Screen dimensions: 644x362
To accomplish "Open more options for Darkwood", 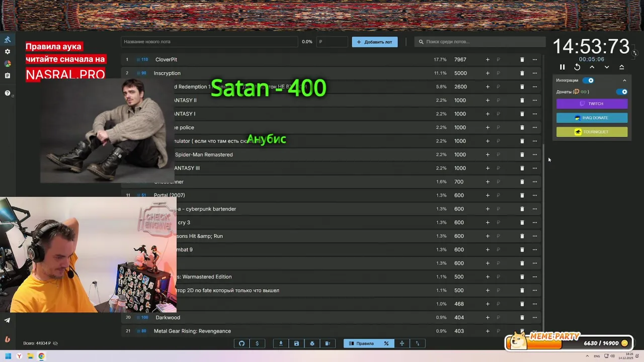I will 534,317.
